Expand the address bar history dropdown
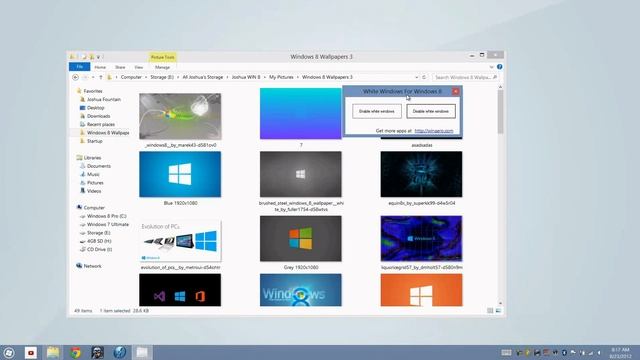 pos(416,77)
